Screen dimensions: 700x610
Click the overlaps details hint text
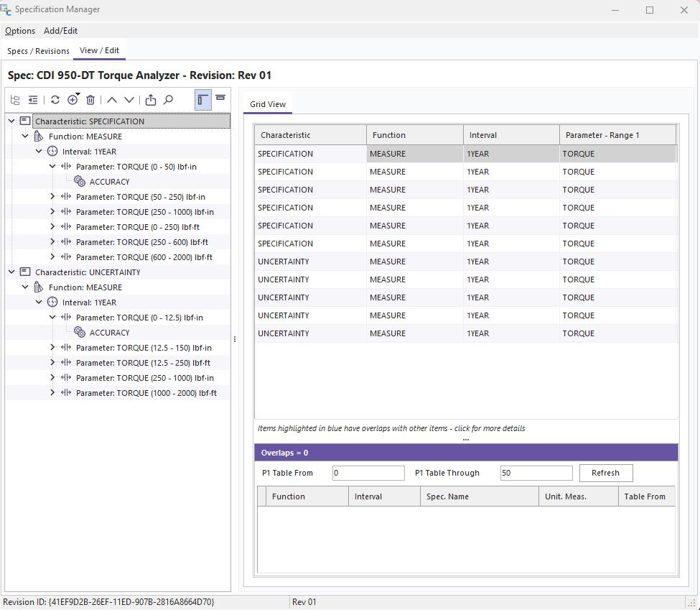[x=391, y=428]
